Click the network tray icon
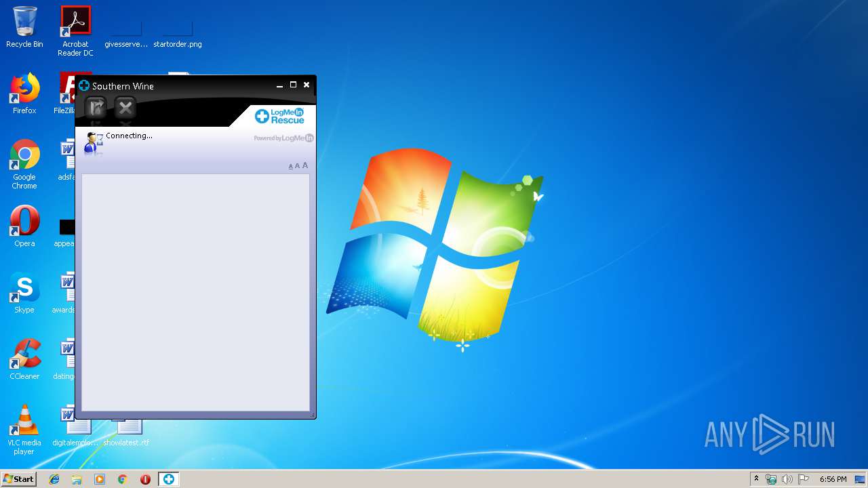The height and width of the screenshot is (488, 868). click(x=771, y=479)
